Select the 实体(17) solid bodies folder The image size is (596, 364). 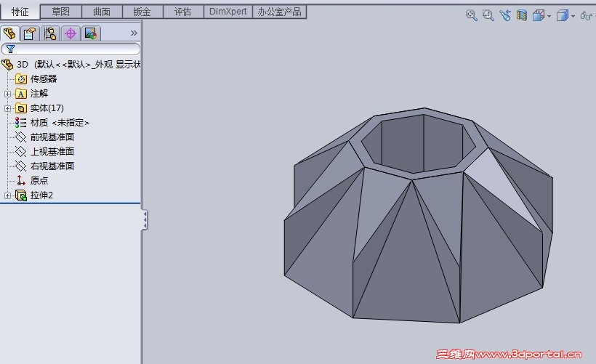47,108
